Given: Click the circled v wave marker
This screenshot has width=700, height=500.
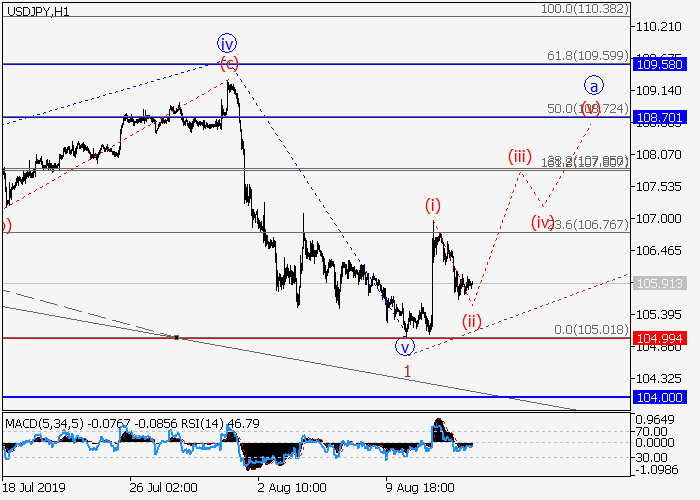Looking at the screenshot, I should (x=405, y=347).
